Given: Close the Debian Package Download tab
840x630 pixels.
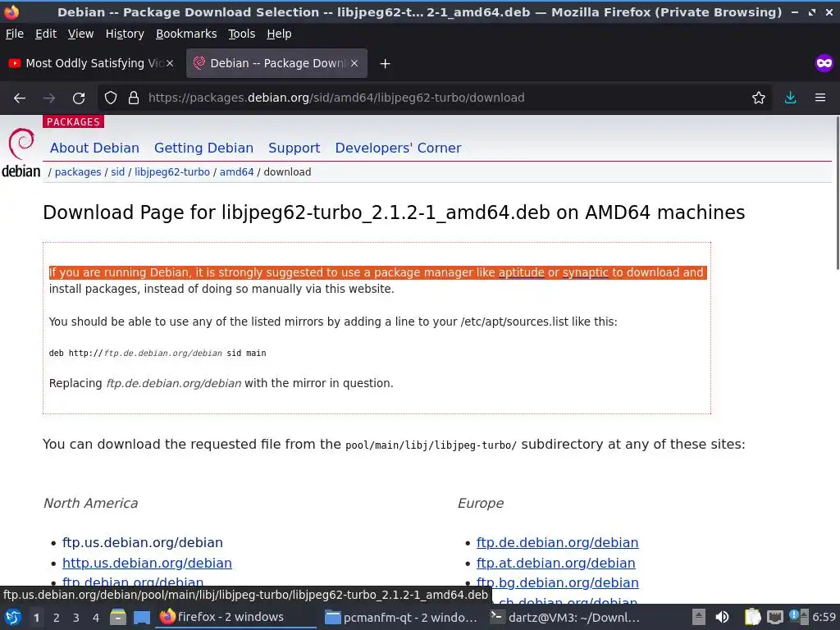Looking at the screenshot, I should pyautogui.click(x=354, y=63).
